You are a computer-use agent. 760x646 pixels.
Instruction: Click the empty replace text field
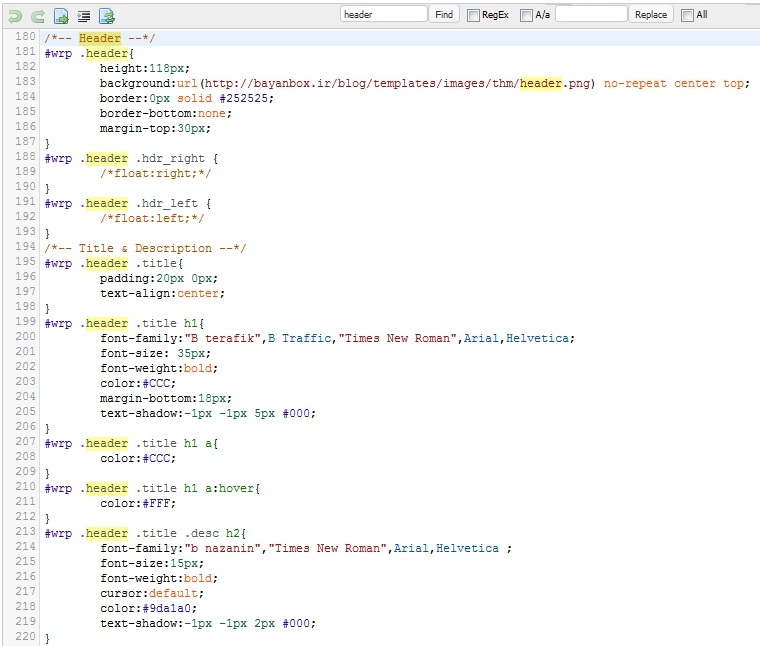[591, 15]
